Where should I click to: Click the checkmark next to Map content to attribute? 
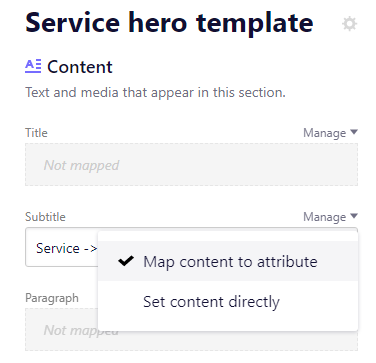coord(126,261)
